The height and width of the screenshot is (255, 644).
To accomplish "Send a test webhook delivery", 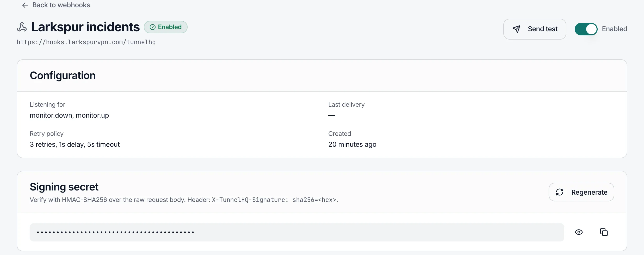I will pyautogui.click(x=535, y=29).
